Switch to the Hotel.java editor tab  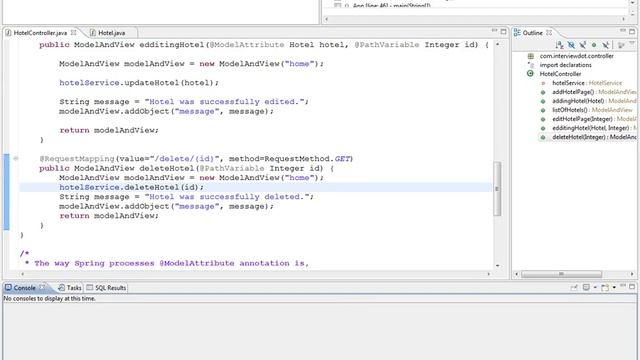111,33
